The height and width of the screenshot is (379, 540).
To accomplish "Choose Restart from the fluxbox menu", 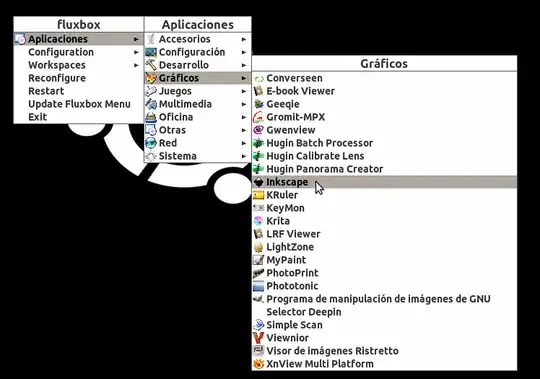I will tap(79, 91).
